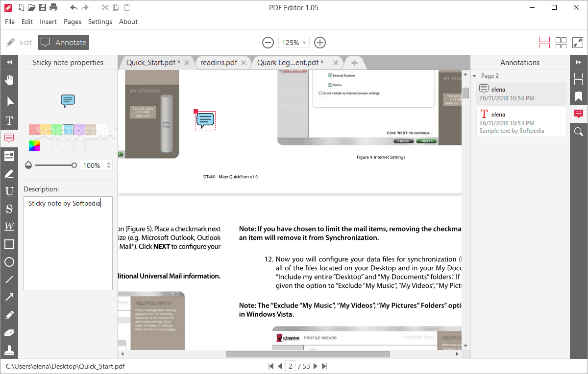Undo the last action

tap(74, 7)
